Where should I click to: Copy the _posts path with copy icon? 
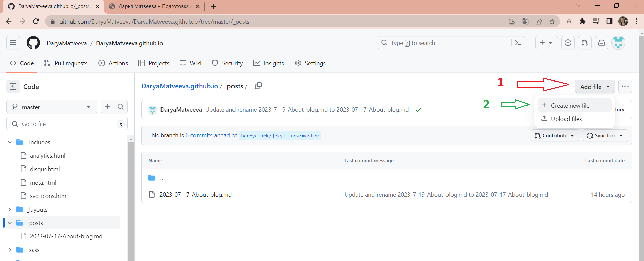pyautogui.click(x=258, y=86)
